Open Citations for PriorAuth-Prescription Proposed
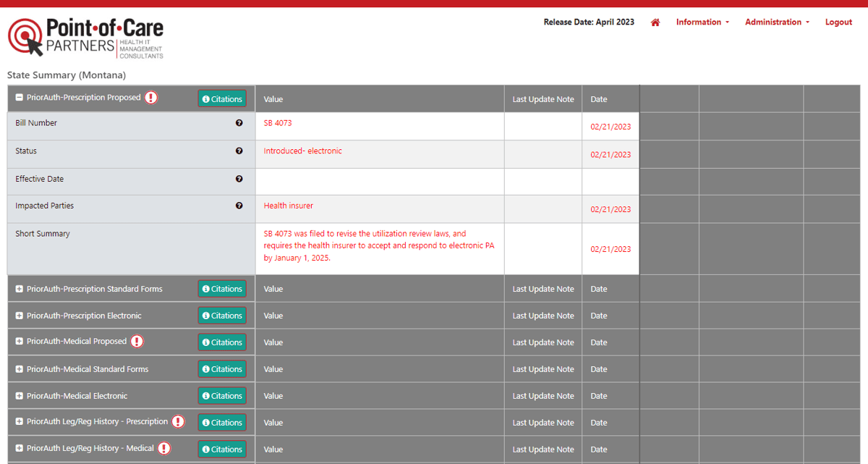The width and height of the screenshot is (868, 464). [x=222, y=99]
